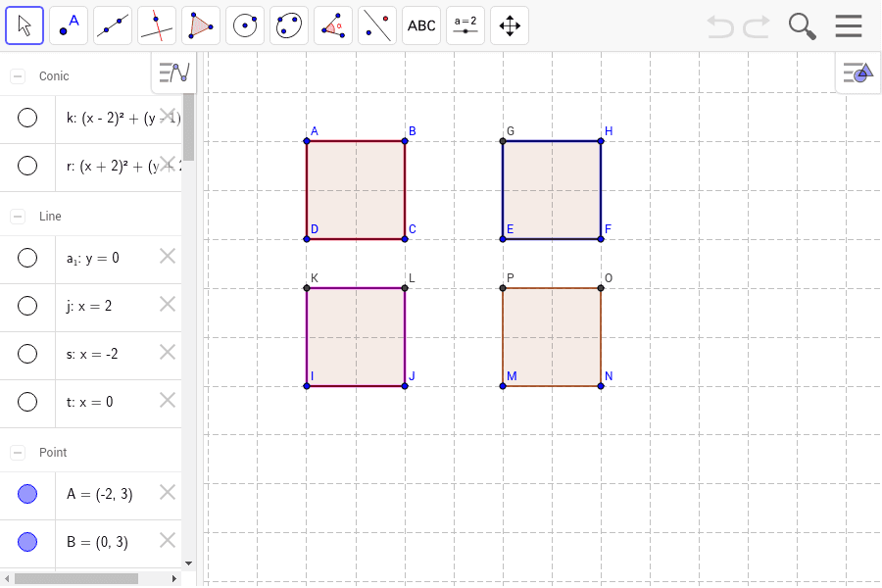Delete line t: x = 0

[168, 401]
